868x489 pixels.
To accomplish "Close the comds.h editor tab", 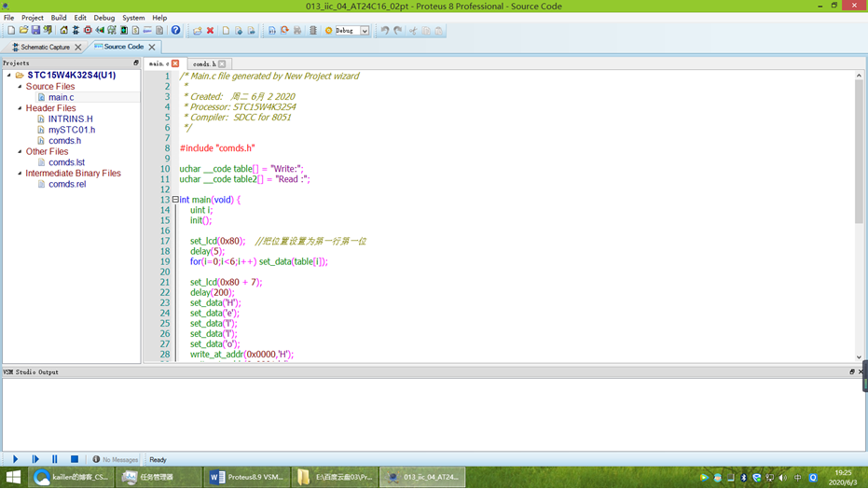I will coord(222,63).
